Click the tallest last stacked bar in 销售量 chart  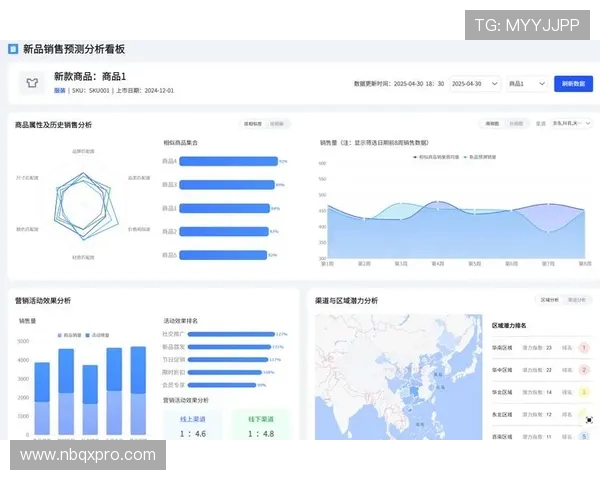138,390
